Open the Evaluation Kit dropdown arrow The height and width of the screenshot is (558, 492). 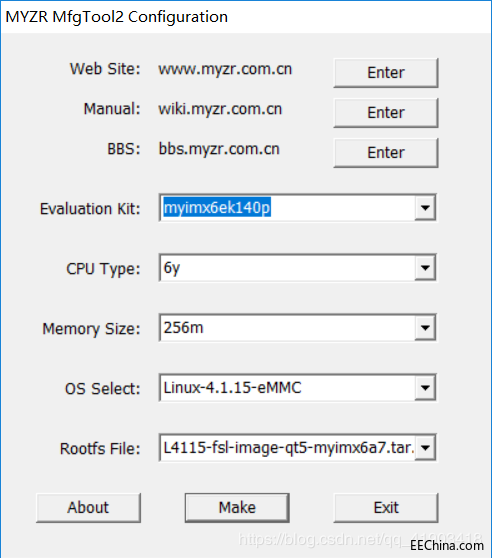click(x=425, y=207)
